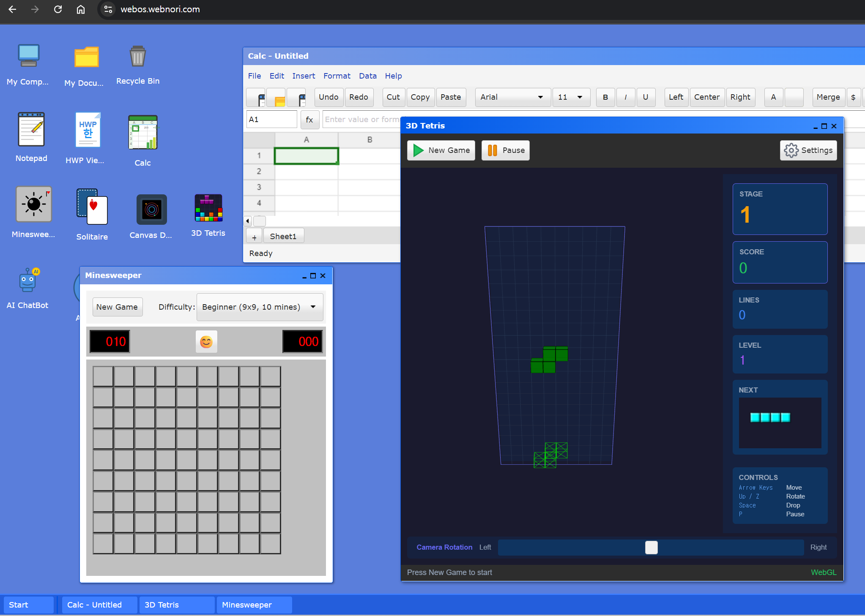Toggle underline formatting in Calc
The width and height of the screenshot is (865, 616).
pos(645,97)
